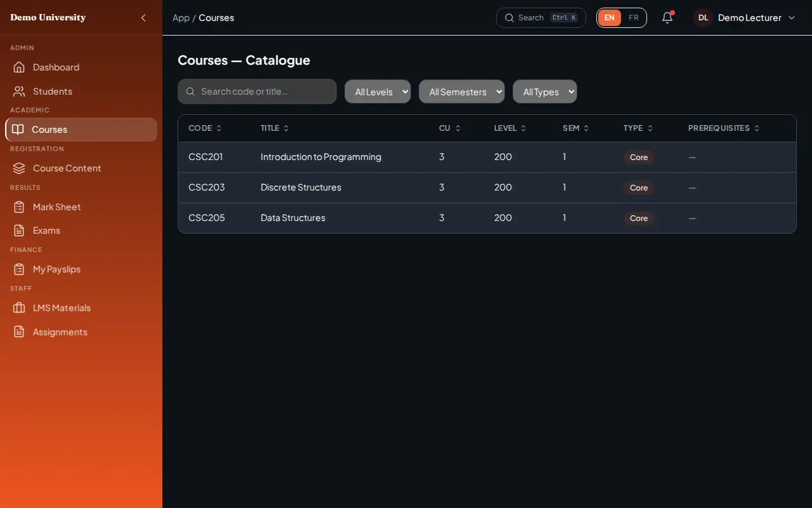Viewport: 812px width, 508px height.
Task: Open Assignments from the sidebar
Action: pos(81,332)
